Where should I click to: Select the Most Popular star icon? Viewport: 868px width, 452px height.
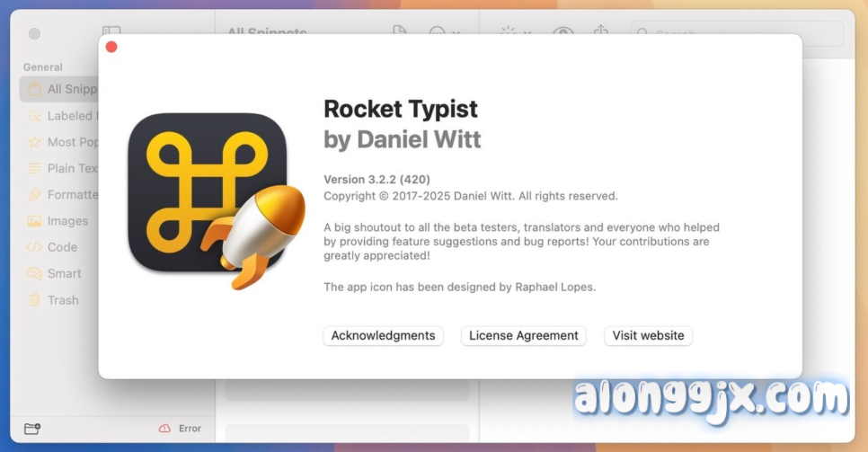(34, 142)
